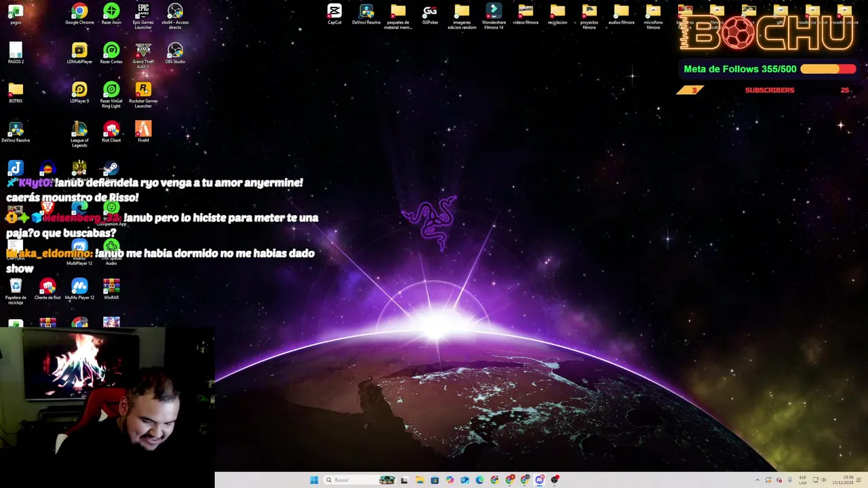Open Papelera de reciclaje

coord(16,291)
